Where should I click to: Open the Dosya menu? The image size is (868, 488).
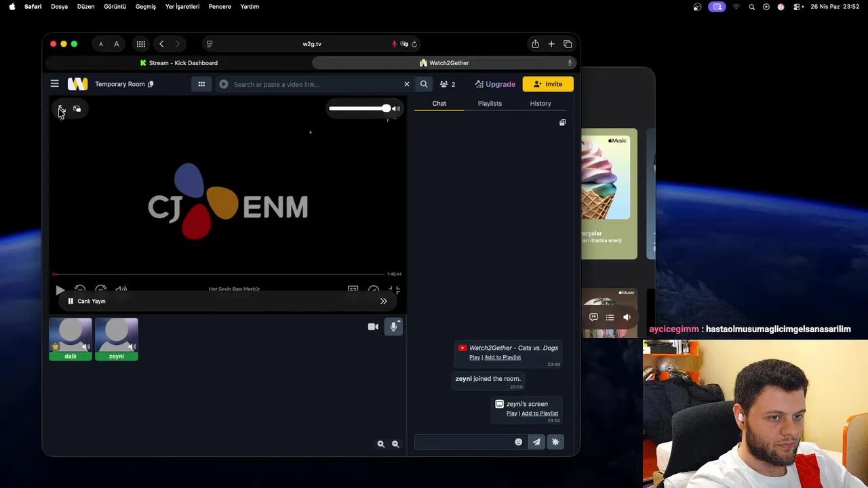pyautogui.click(x=59, y=7)
